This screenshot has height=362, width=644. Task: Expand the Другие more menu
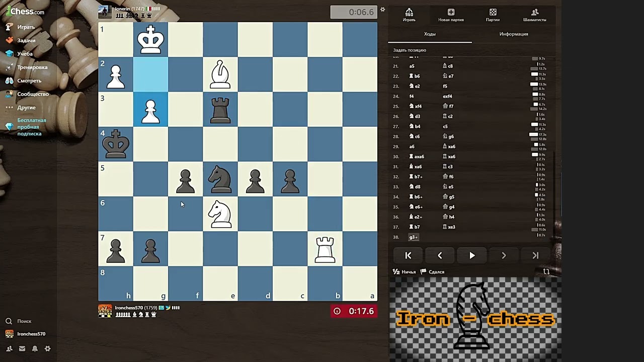[21, 108]
